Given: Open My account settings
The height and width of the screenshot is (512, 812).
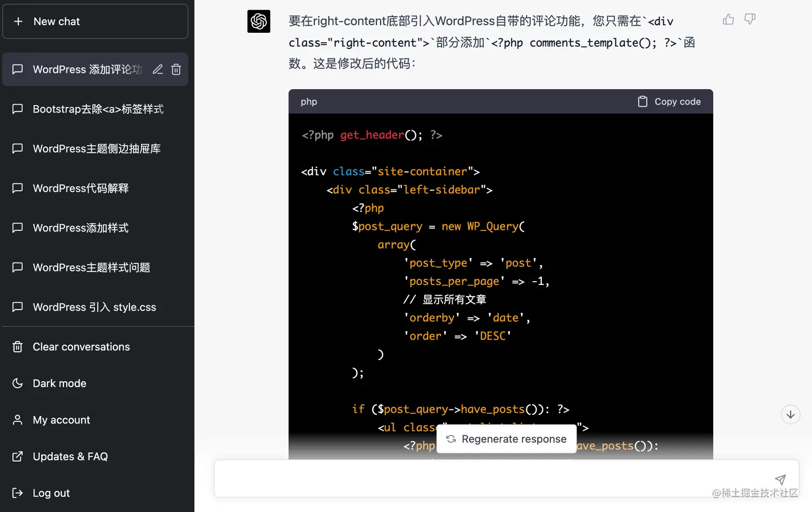Looking at the screenshot, I should click(x=61, y=420).
